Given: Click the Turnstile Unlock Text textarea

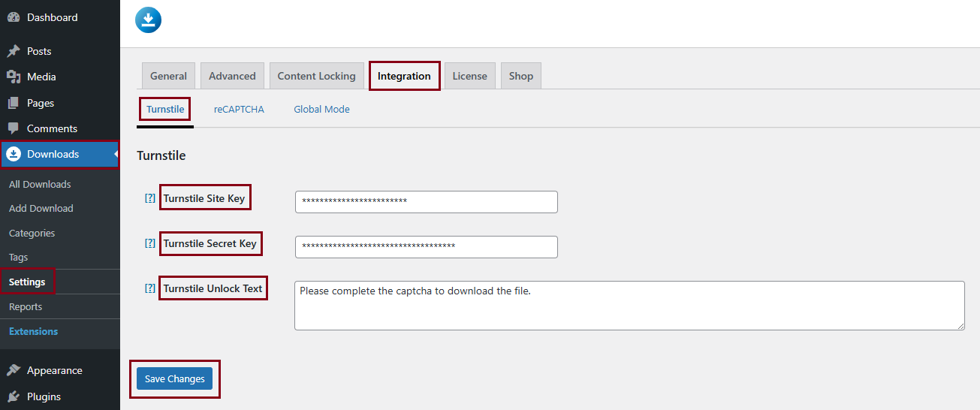Looking at the screenshot, I should (629, 306).
